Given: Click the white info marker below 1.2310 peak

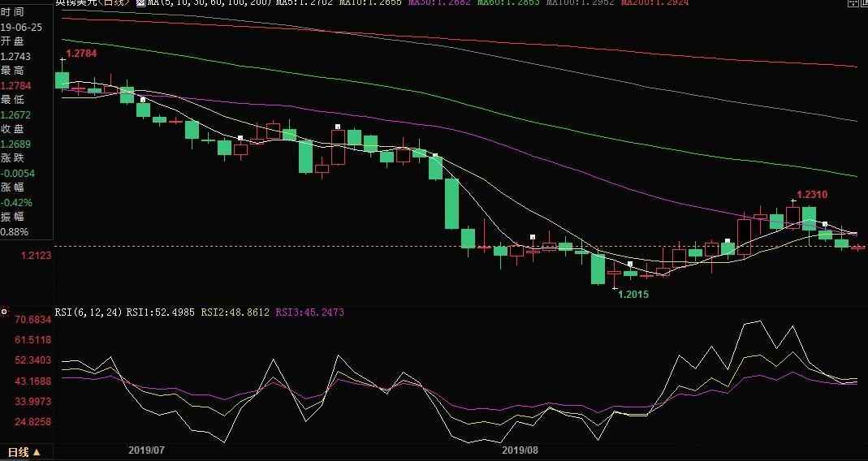Looking at the screenshot, I should pyautogui.click(x=824, y=224).
